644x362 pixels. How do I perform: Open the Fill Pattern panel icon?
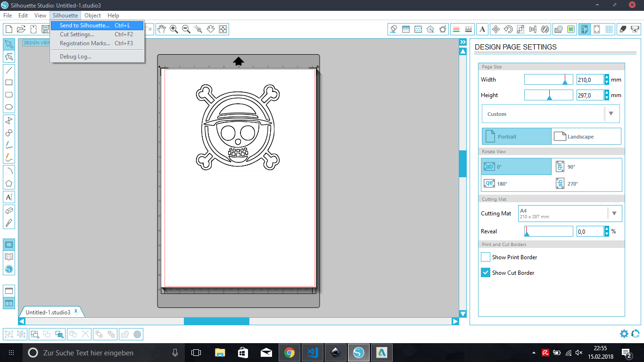[x=418, y=29]
